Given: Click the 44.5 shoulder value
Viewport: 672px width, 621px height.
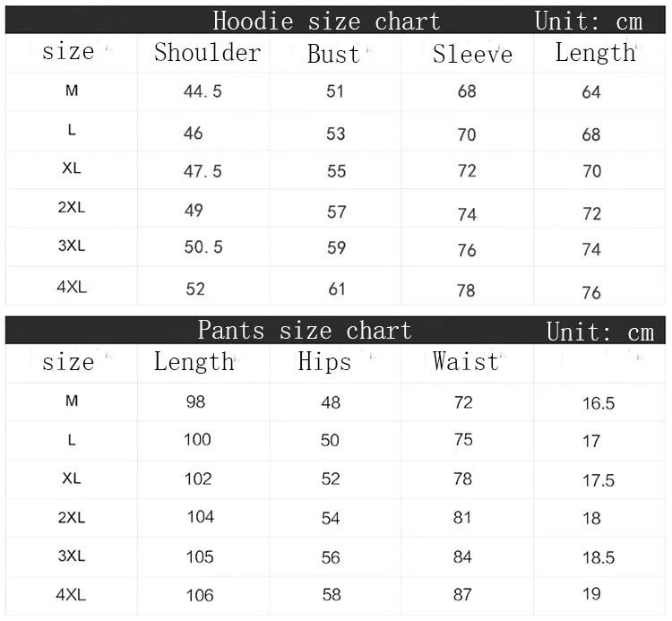Looking at the screenshot, I should (x=202, y=91).
